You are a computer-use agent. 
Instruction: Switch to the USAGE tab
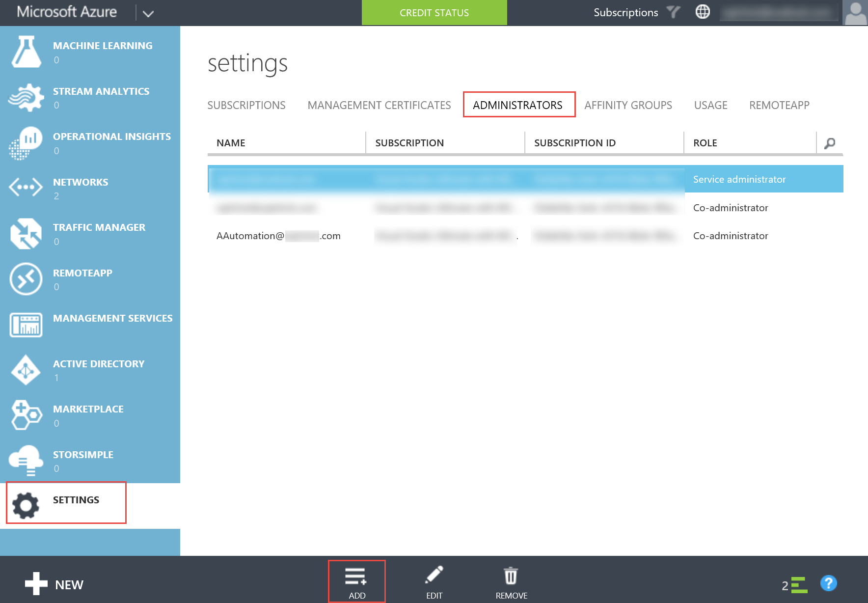pyautogui.click(x=711, y=105)
